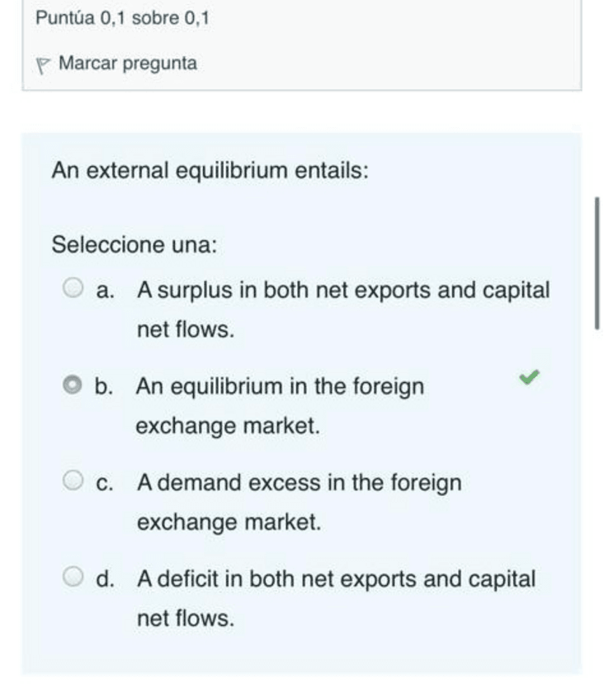The image size is (604, 700).
Task: Click the "d." option letter label
Action: click(105, 579)
